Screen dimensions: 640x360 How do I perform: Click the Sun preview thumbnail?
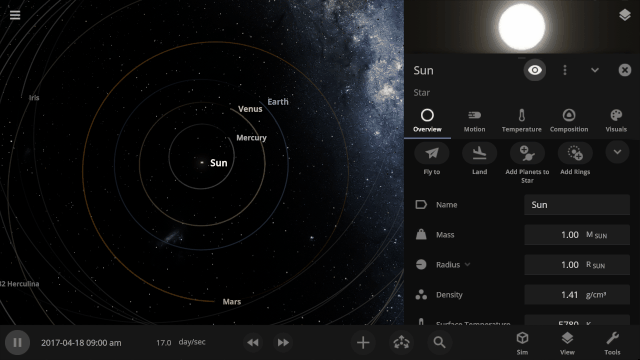point(522,27)
